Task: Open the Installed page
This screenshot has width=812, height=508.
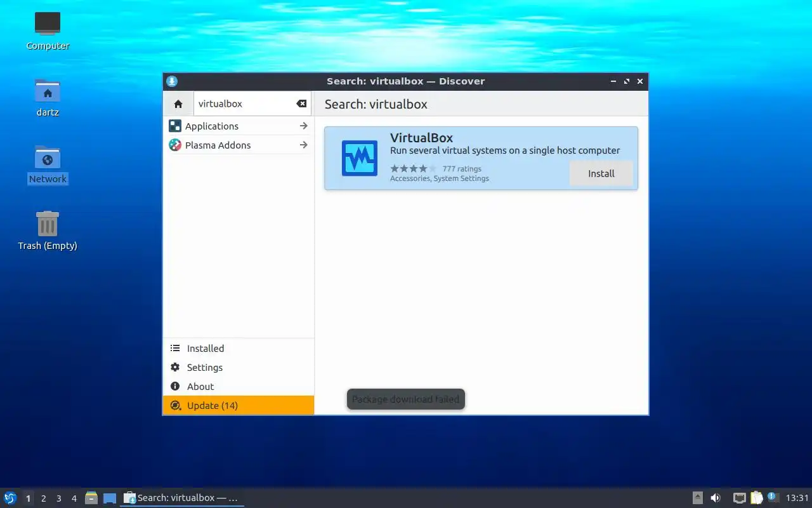Action: click(x=239, y=349)
